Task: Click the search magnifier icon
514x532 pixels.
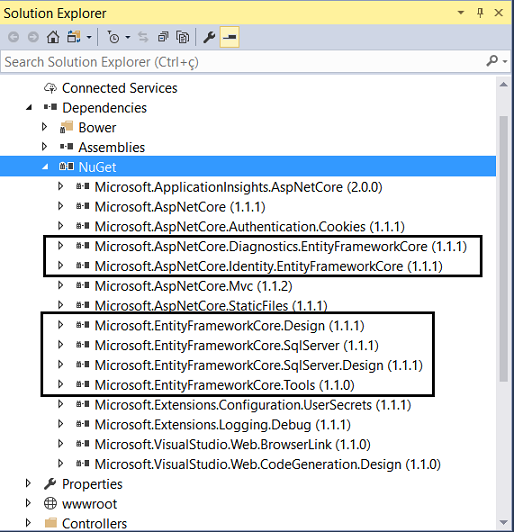Action: coord(492,61)
